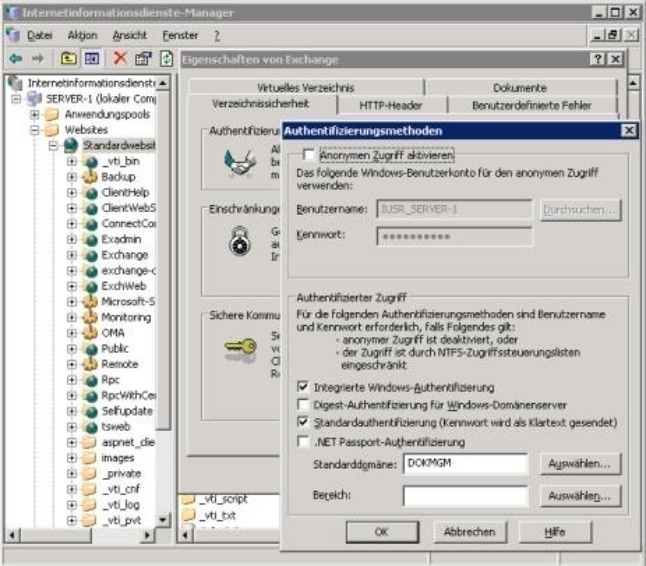This screenshot has width=646, height=566.
Task: Open the Aktion menu
Action: click(x=82, y=35)
